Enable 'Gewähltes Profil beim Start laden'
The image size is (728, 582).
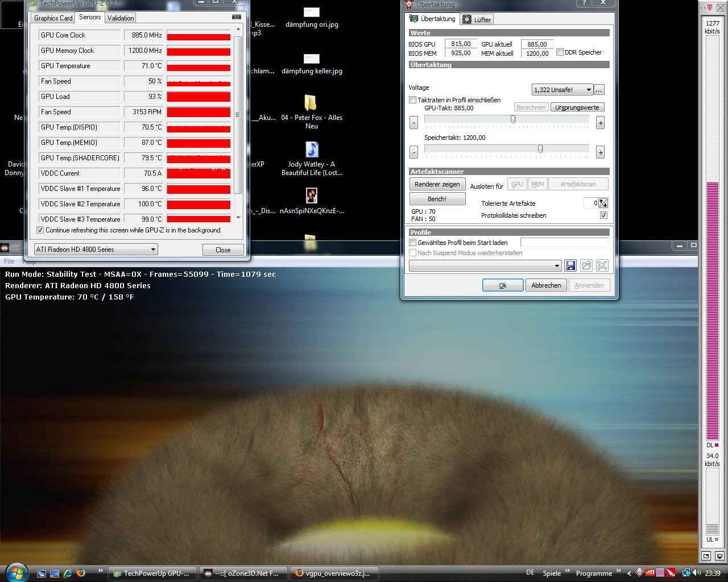coord(413,243)
